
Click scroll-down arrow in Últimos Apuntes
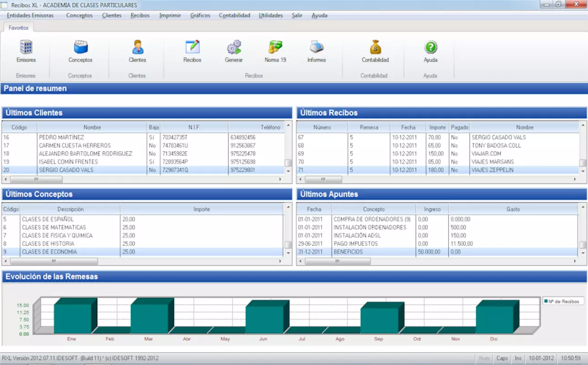coord(583,253)
